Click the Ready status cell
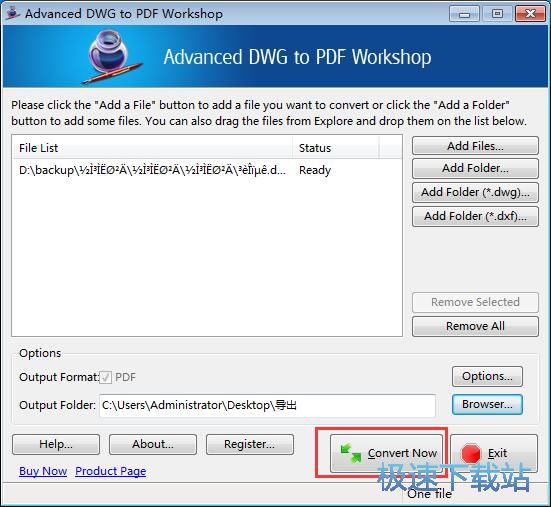551x507 pixels. pos(315,170)
